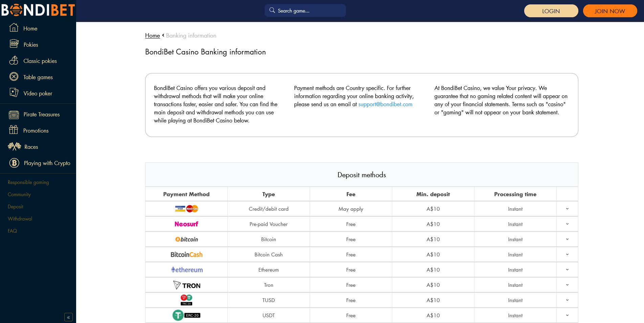Click the Races checkered flags icon
Image resolution: width=644 pixels, height=323 pixels.
[x=14, y=146]
